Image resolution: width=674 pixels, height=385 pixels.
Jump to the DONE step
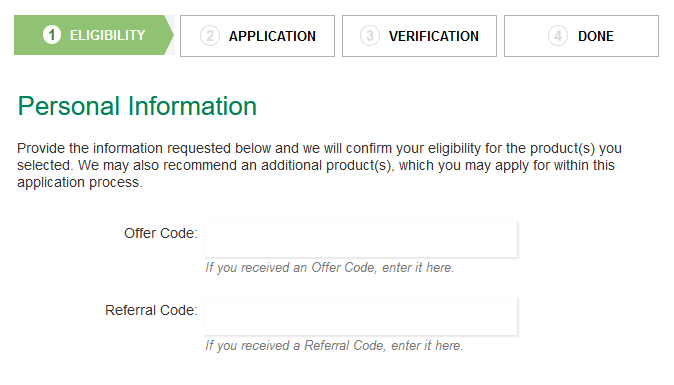click(582, 36)
